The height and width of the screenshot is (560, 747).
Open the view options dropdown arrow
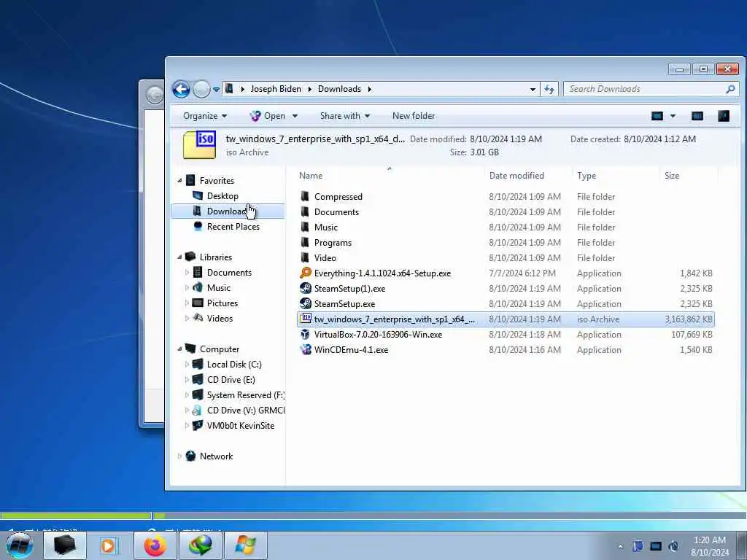point(673,116)
